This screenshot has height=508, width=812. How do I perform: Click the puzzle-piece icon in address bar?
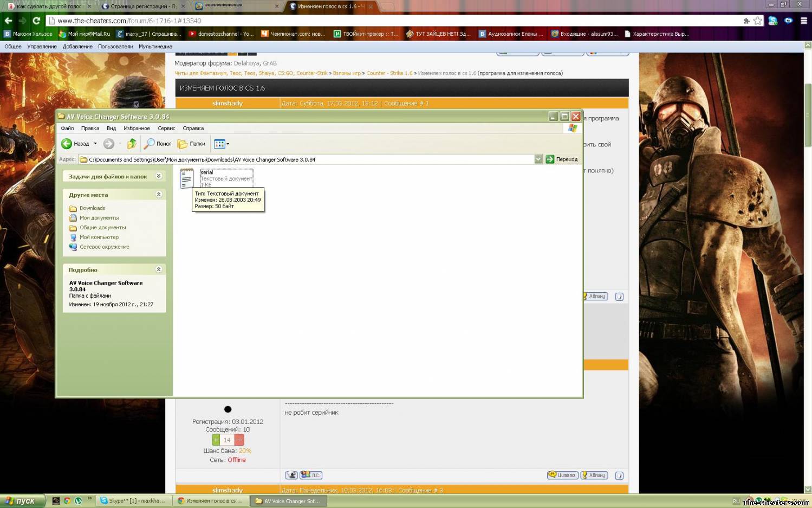click(746, 21)
